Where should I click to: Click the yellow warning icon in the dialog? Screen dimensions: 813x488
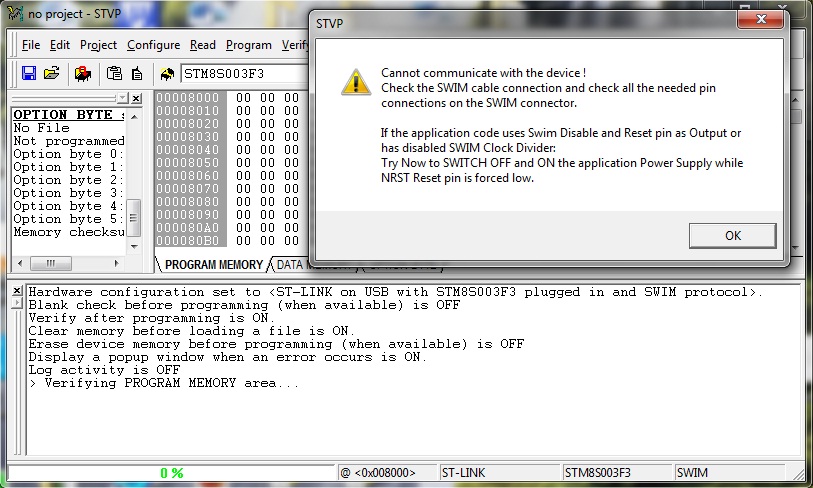tap(356, 82)
